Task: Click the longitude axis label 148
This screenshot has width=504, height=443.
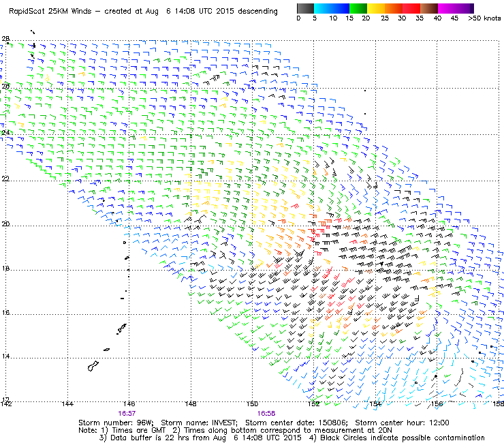Action: (191, 403)
